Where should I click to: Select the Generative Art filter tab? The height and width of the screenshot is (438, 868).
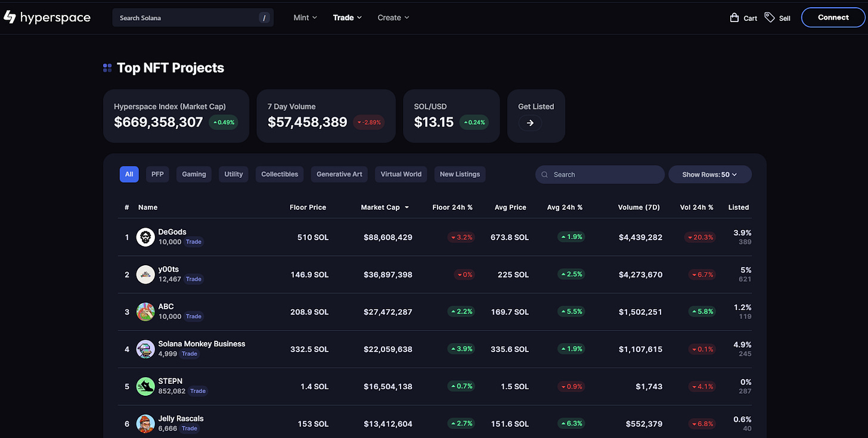click(339, 174)
